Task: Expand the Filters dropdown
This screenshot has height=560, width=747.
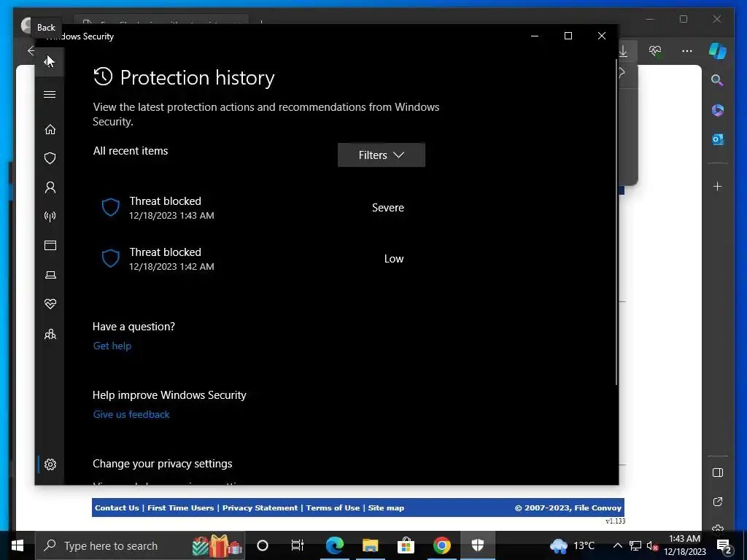Action: tap(381, 155)
